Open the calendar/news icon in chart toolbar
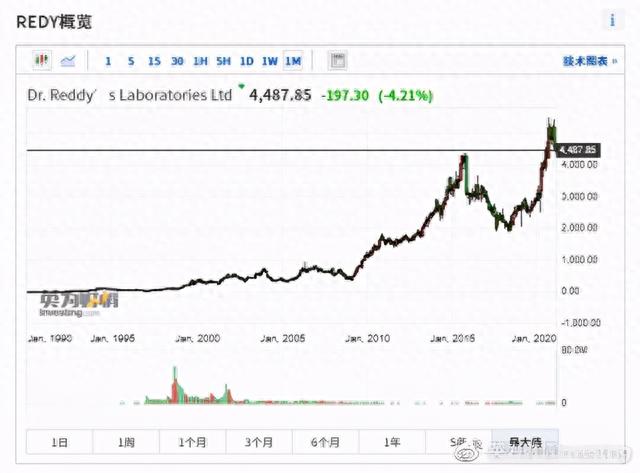Screen dimensions: 640x473 338,61
